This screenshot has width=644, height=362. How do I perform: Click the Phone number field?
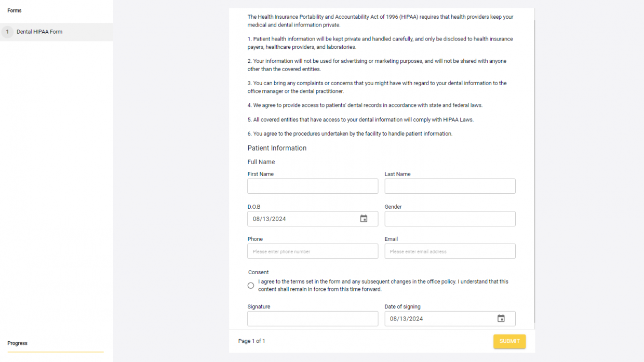click(x=312, y=251)
